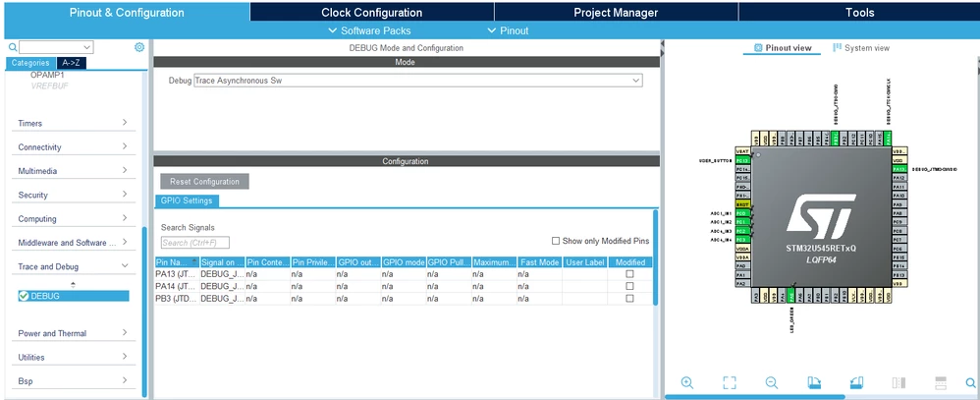This screenshot has height=400, width=980.
Task: Switch to Project Manager tab
Action: pyautogui.click(x=616, y=12)
